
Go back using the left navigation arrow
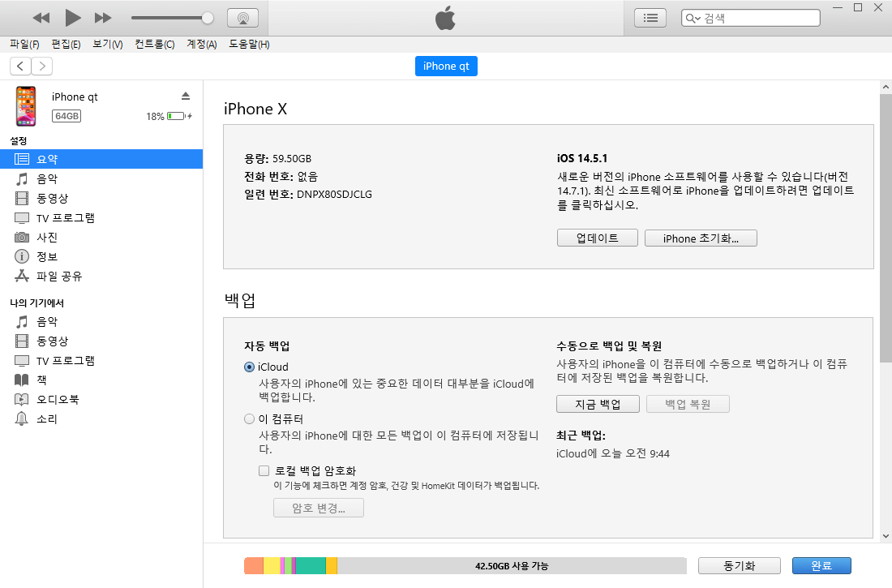pos(19,66)
